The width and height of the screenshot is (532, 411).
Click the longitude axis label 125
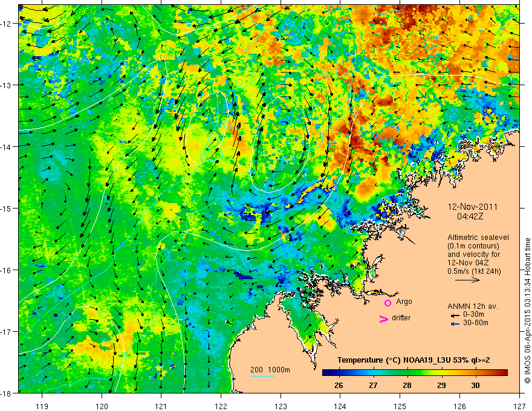(400, 406)
